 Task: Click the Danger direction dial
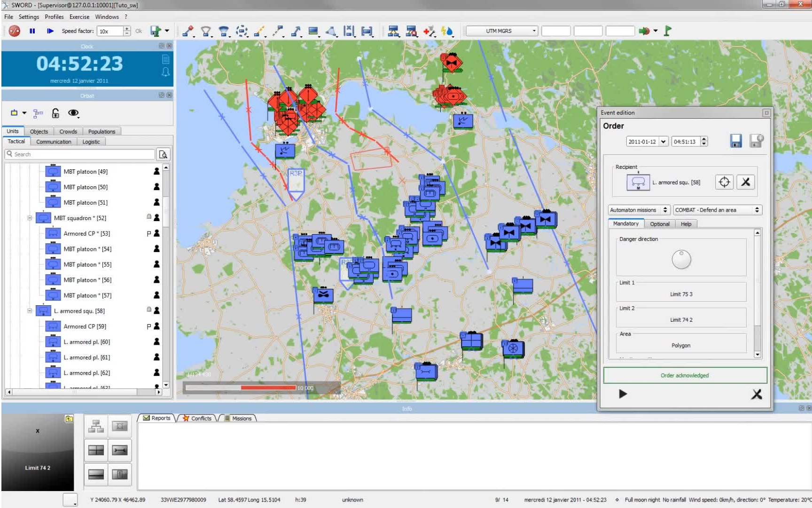point(681,259)
